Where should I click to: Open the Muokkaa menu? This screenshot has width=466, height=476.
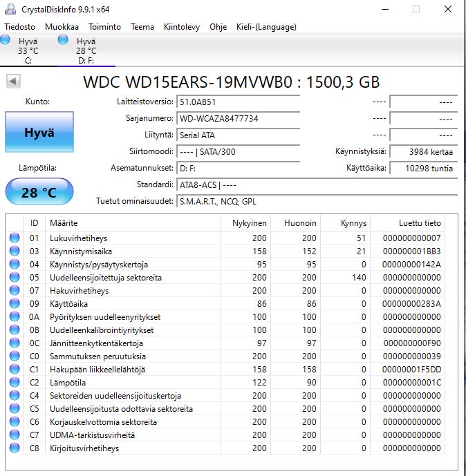coord(62,27)
